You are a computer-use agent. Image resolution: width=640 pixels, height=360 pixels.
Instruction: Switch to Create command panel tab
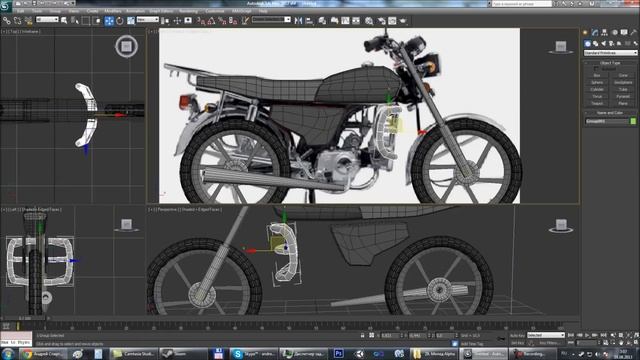click(x=585, y=32)
